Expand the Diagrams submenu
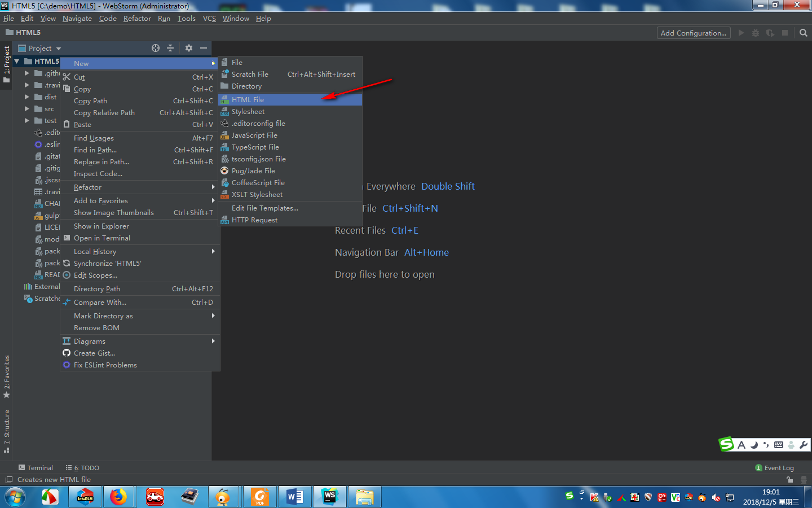Screen dimensions: 812x508 (x=140, y=341)
